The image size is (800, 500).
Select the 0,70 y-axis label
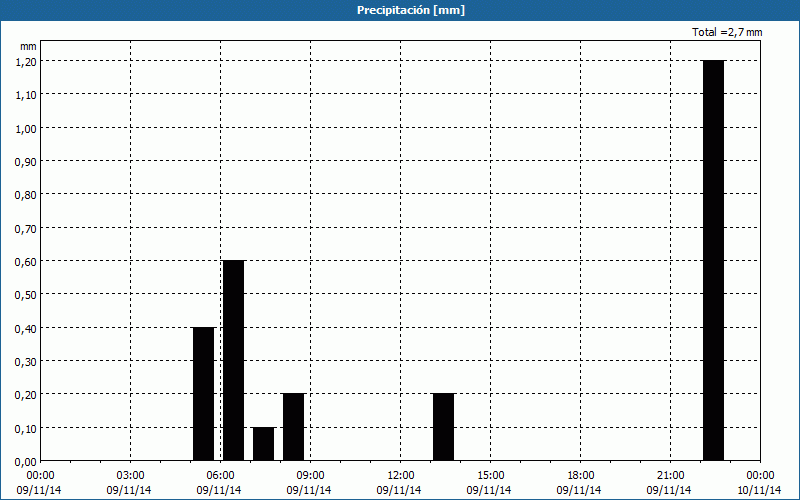26,228
